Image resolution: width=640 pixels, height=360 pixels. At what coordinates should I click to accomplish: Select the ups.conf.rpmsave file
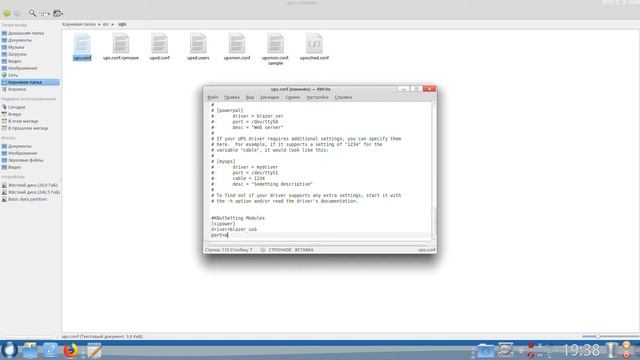tap(121, 47)
